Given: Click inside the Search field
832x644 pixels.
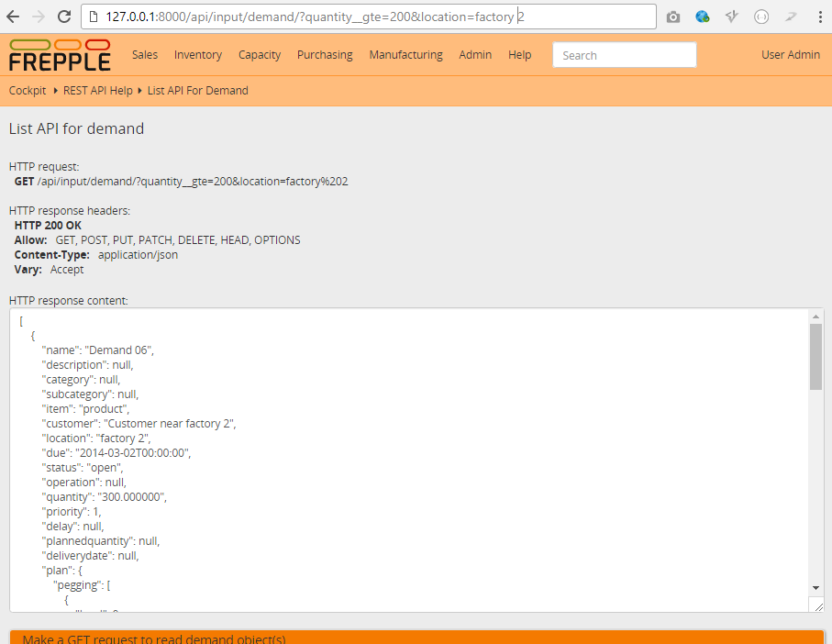Looking at the screenshot, I should (x=624, y=55).
